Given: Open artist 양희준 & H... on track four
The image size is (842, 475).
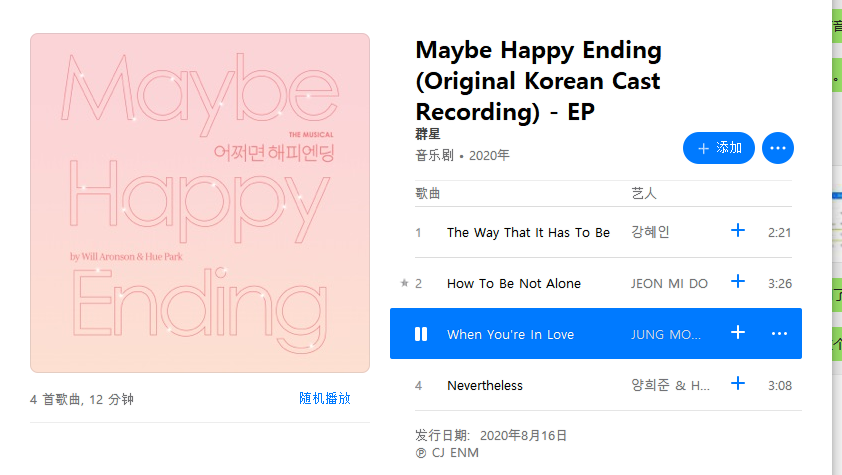Looking at the screenshot, I should tap(670, 385).
